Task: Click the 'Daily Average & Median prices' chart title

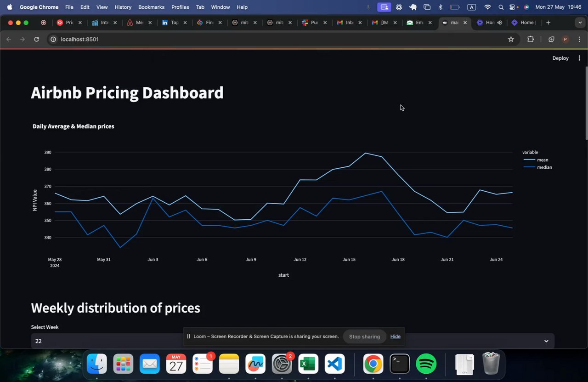Action: pyautogui.click(x=73, y=126)
